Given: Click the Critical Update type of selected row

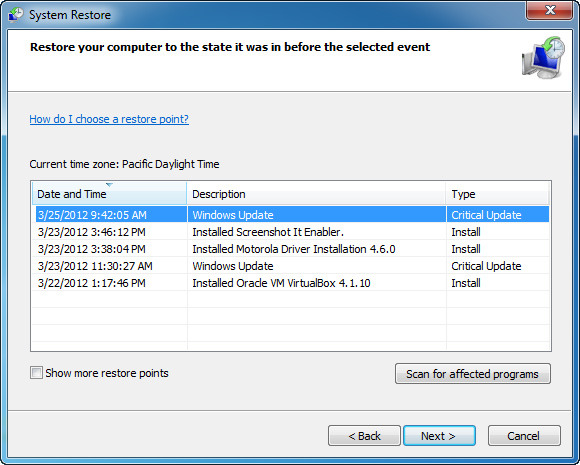Looking at the screenshot, I should click(486, 215).
